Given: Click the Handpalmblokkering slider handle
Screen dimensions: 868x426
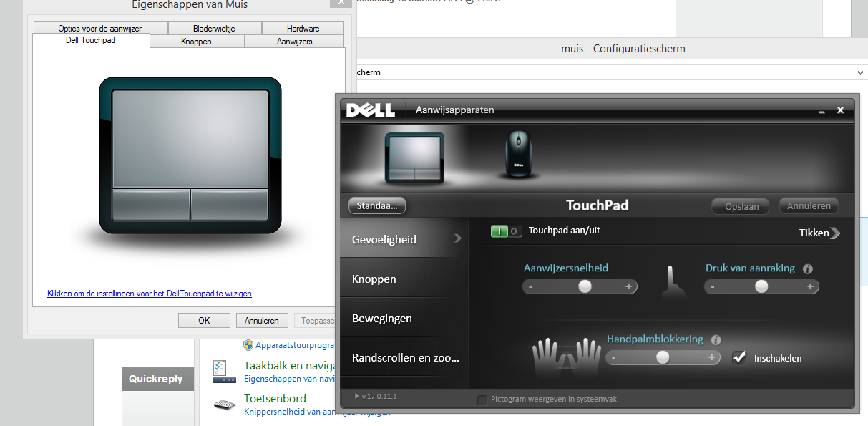Looking at the screenshot, I should (663, 357).
